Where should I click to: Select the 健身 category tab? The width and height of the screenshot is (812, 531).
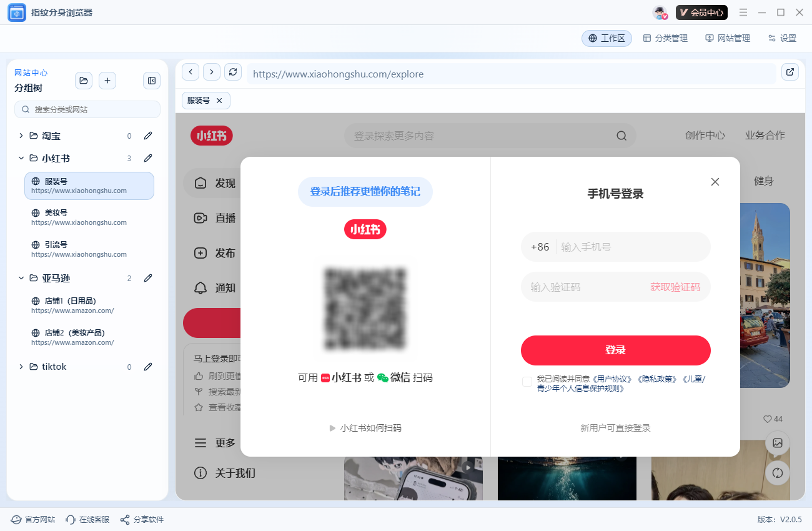tap(763, 181)
